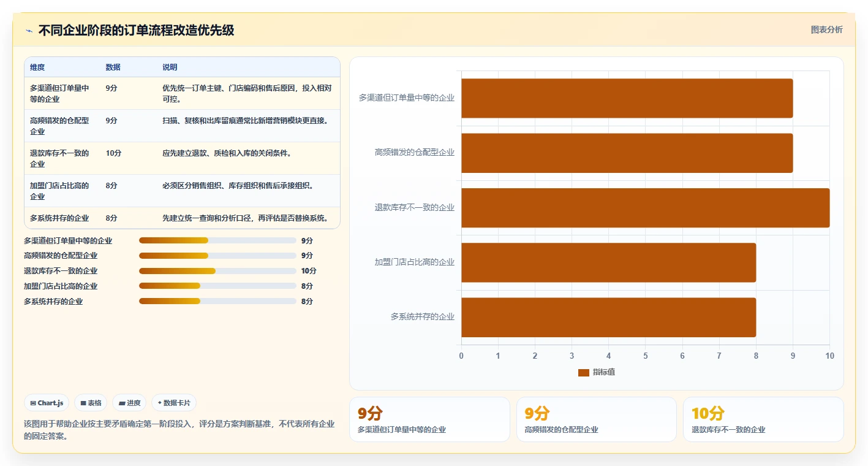Click the progress list label 多系统并存的企业
Image resolution: width=868 pixels, height=466 pixels.
53,302
